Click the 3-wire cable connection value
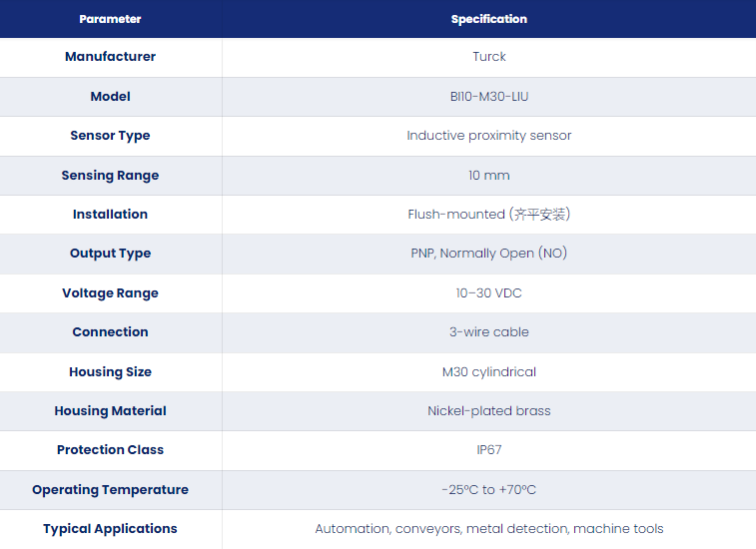Viewport: 756px width, 549px height. click(x=489, y=332)
